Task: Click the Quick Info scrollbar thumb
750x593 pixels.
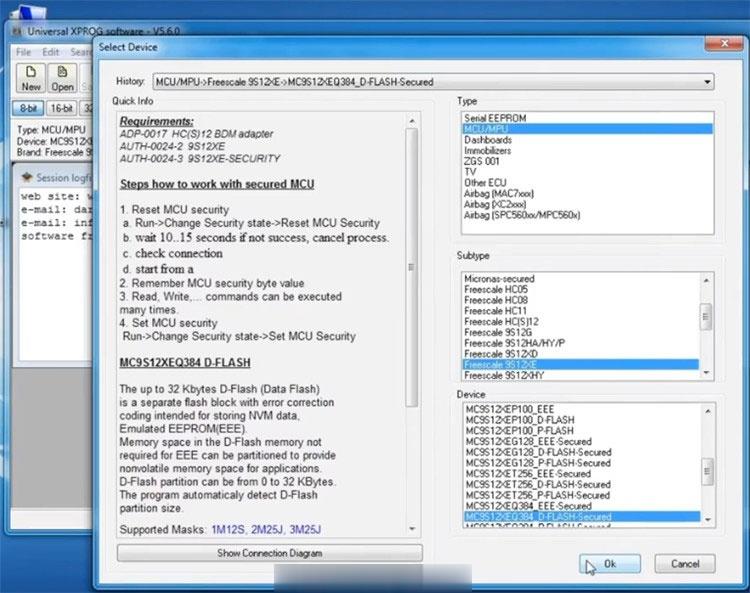Action: point(412,268)
